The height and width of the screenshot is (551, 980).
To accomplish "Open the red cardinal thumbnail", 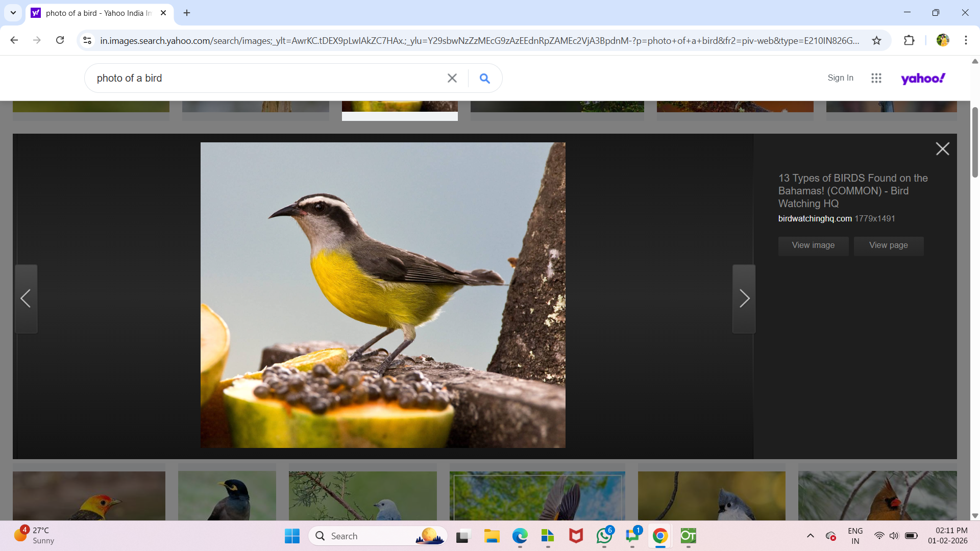I will 877,495.
